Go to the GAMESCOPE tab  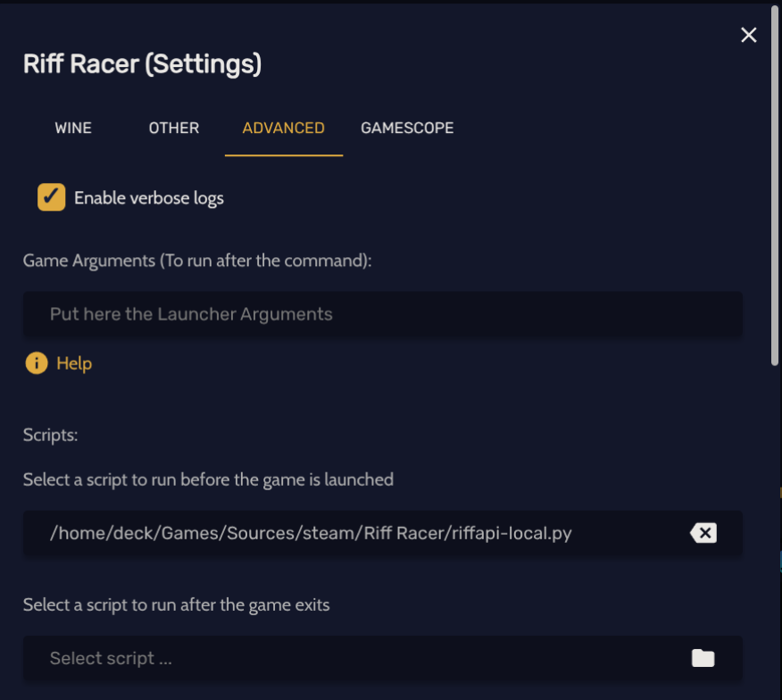pyautogui.click(x=407, y=129)
